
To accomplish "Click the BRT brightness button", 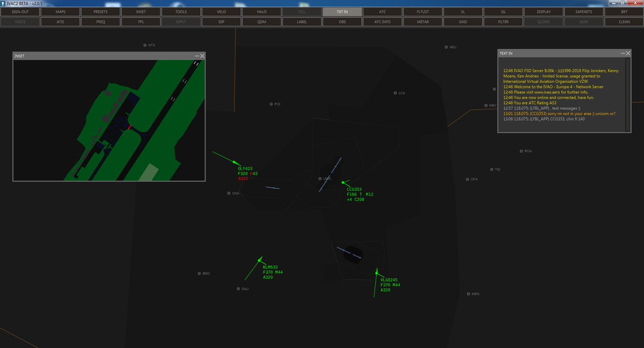I will tap(624, 11).
